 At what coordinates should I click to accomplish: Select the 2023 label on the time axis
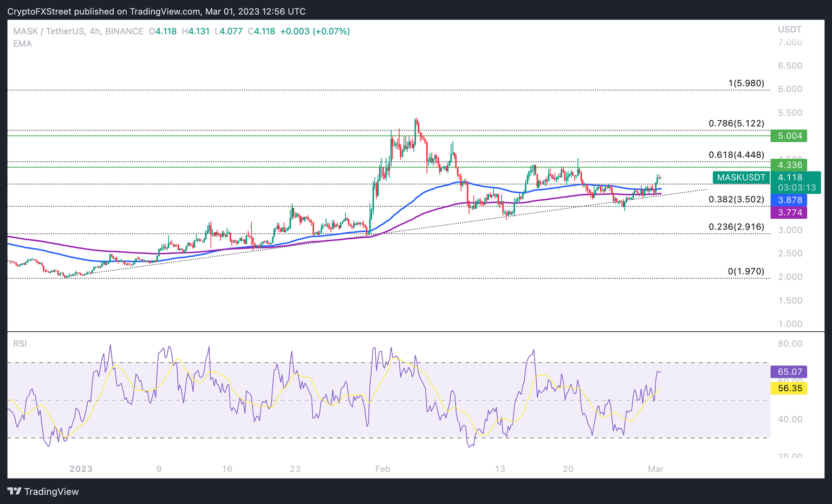pos(81,469)
